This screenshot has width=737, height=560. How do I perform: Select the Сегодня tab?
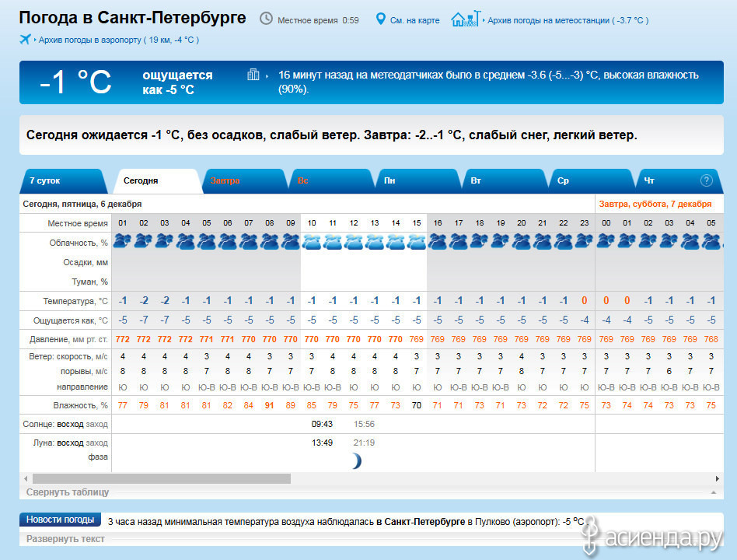(158, 181)
